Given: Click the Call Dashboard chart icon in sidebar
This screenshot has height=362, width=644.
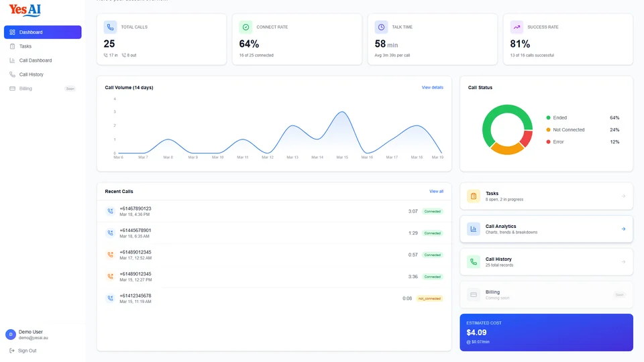Looking at the screenshot, I should (12, 60).
